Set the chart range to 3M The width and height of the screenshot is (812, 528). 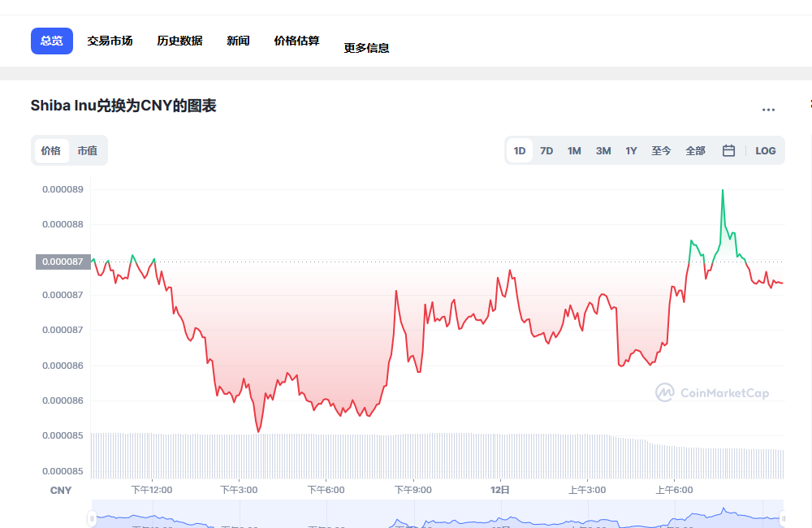(x=603, y=151)
